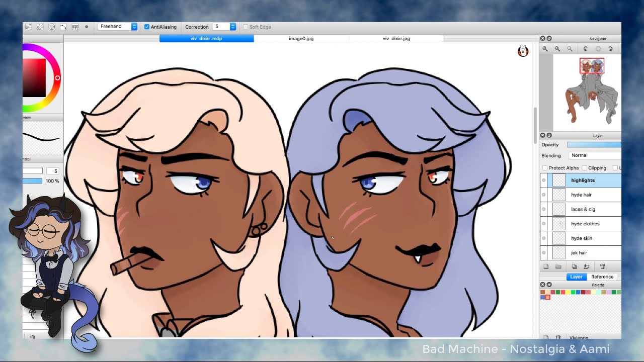
Task: Reset canvas rotation in Navigator
Action: tap(598, 49)
